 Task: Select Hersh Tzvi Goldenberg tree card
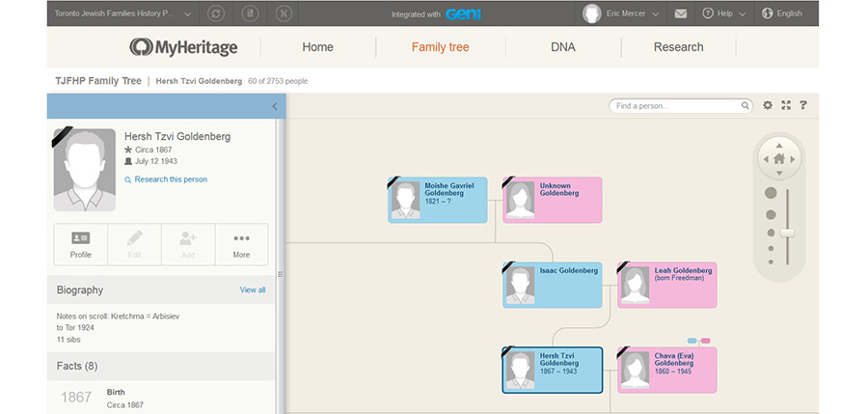tap(553, 371)
